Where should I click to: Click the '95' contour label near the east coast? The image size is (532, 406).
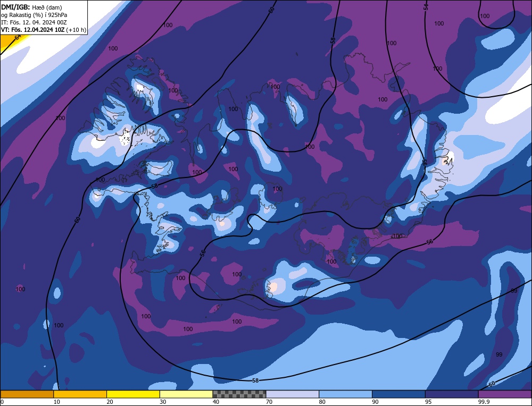point(425,162)
